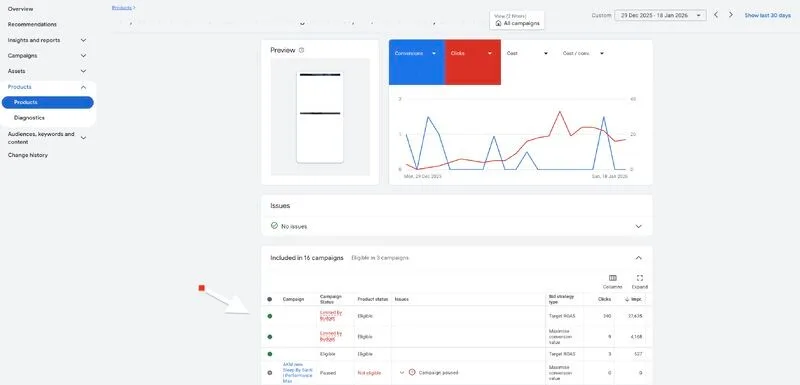Collapse the Included in 16 campaigns panel
Screen dimensions: 800x385
coord(638,258)
